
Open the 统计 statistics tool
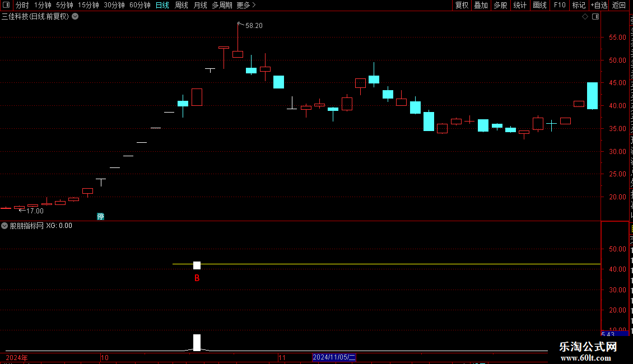pos(520,5)
